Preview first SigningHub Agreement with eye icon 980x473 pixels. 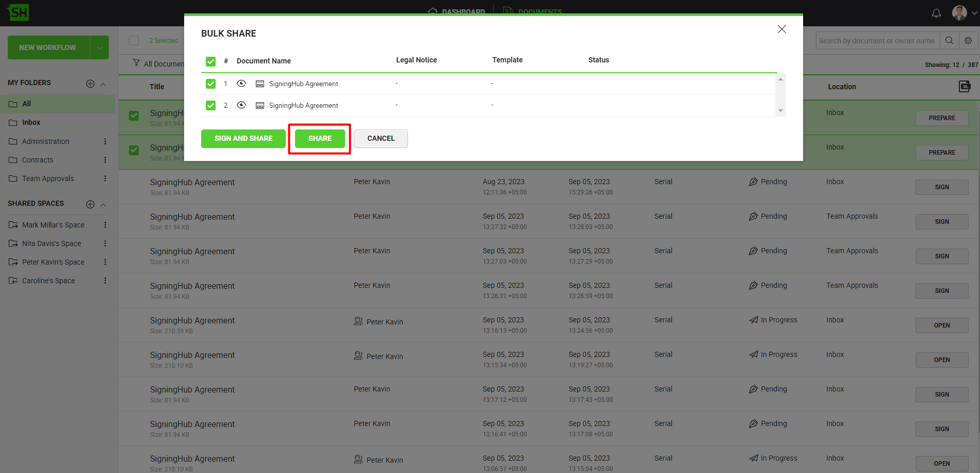click(241, 84)
